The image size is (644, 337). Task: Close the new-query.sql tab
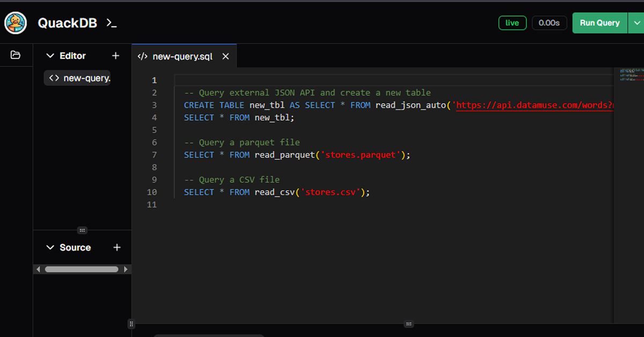225,56
